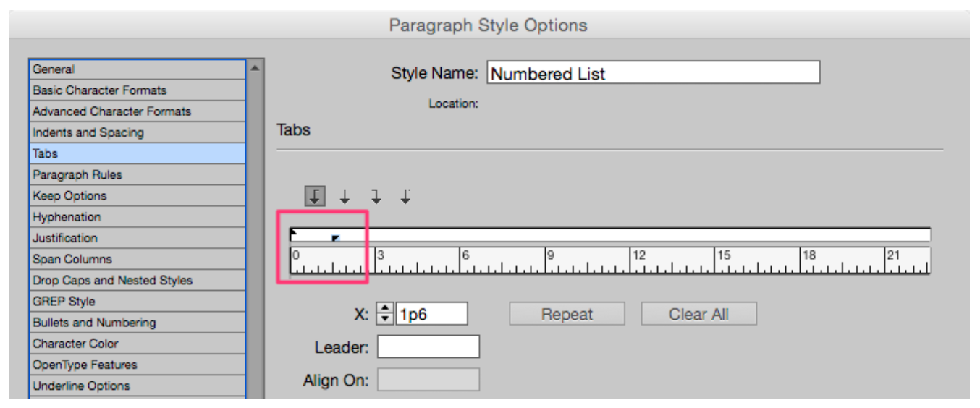
Task: Switch to Bullets and Numbering section
Action: 138,323
